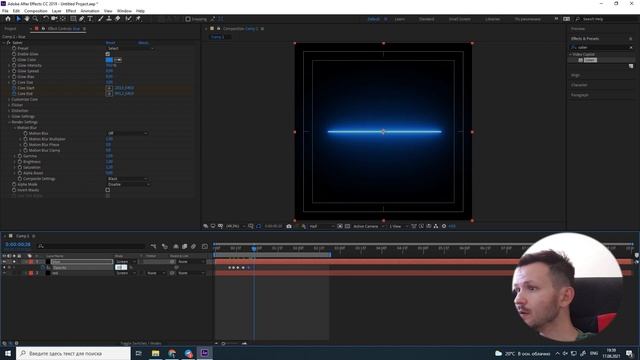Select the Eraser tool
Viewport: 640px width, 360px height.
pyautogui.click(x=118, y=19)
